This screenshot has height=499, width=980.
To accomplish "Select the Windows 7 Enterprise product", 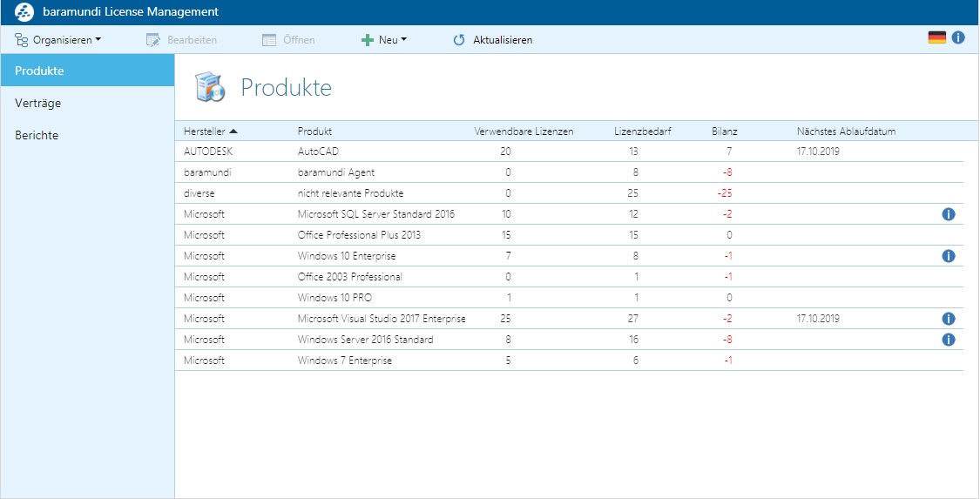I will tap(344, 361).
